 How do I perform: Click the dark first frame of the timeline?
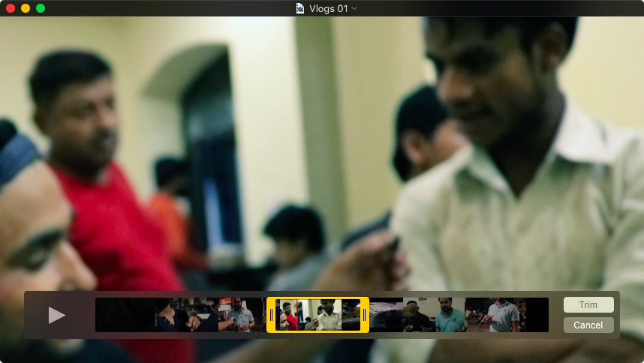click(x=125, y=315)
